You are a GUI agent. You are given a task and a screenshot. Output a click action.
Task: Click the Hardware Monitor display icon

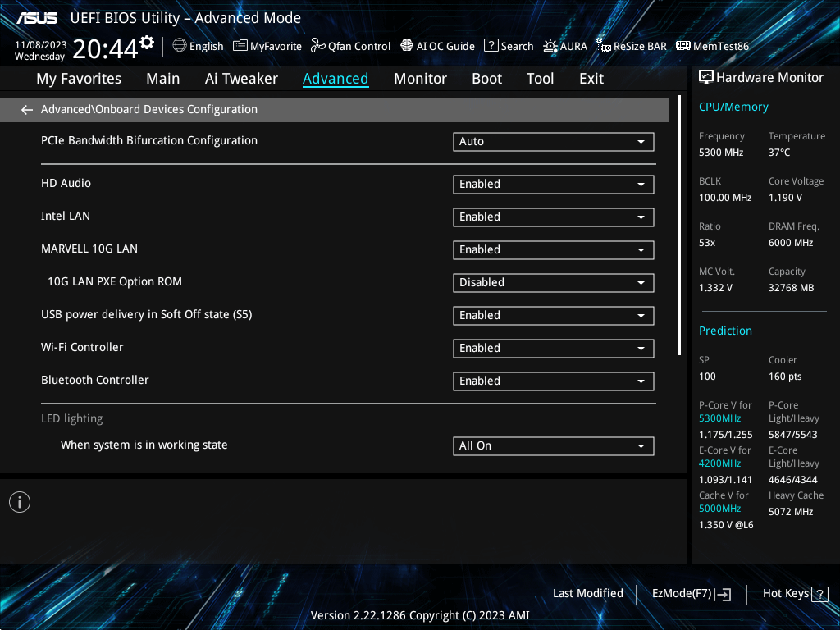point(706,78)
